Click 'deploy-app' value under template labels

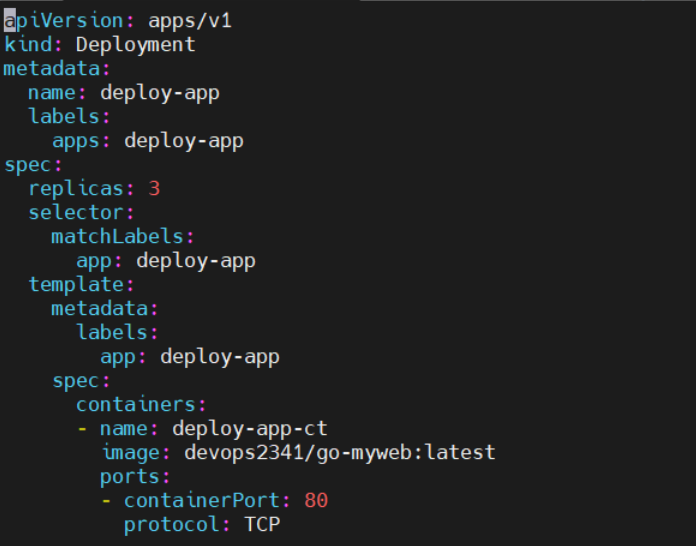click(220, 357)
